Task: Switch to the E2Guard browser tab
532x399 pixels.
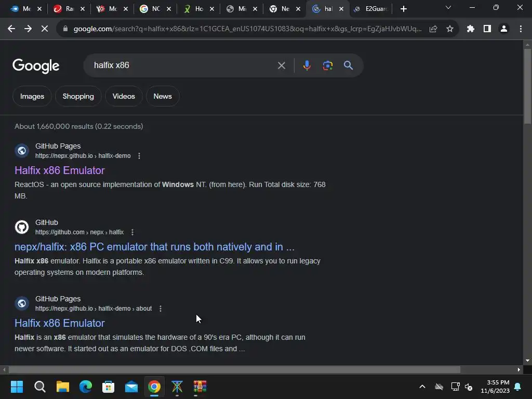Action: pos(371,9)
